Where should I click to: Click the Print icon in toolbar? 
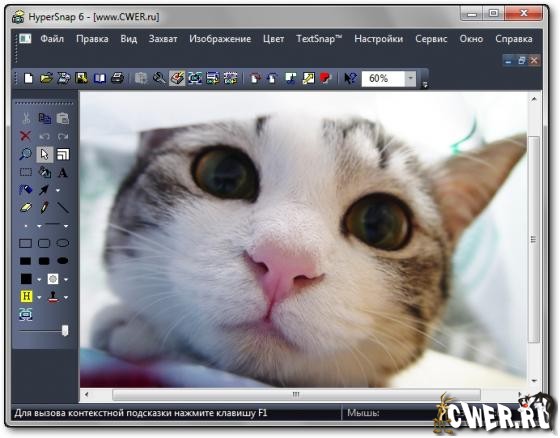tap(118, 78)
